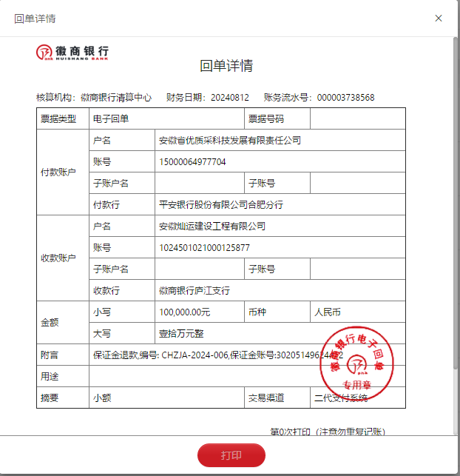The height and width of the screenshot is (476, 460).
Task: Click the payee name 安徽灿运建设工程有限公司
Action: 212,226
